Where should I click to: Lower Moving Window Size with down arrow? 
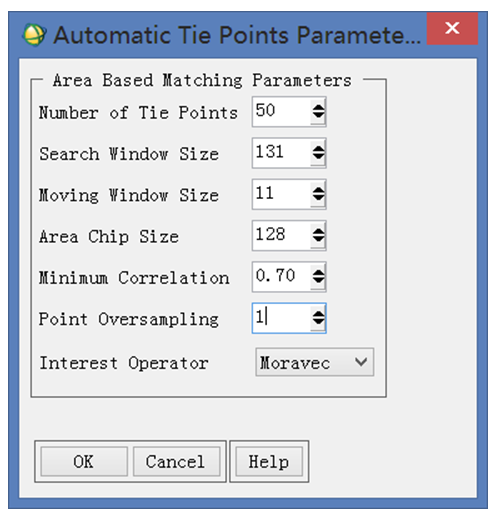[318, 199]
